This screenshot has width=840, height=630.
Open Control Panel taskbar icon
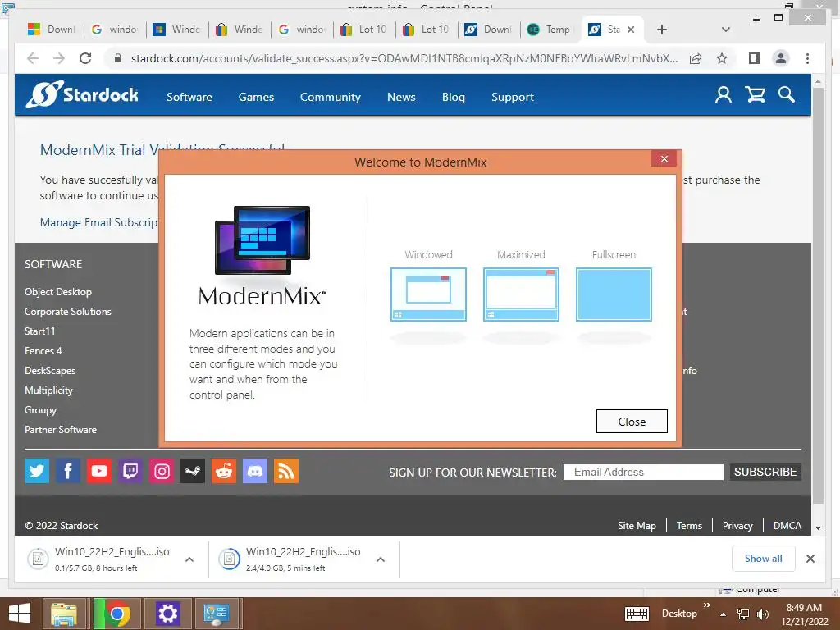click(217, 614)
